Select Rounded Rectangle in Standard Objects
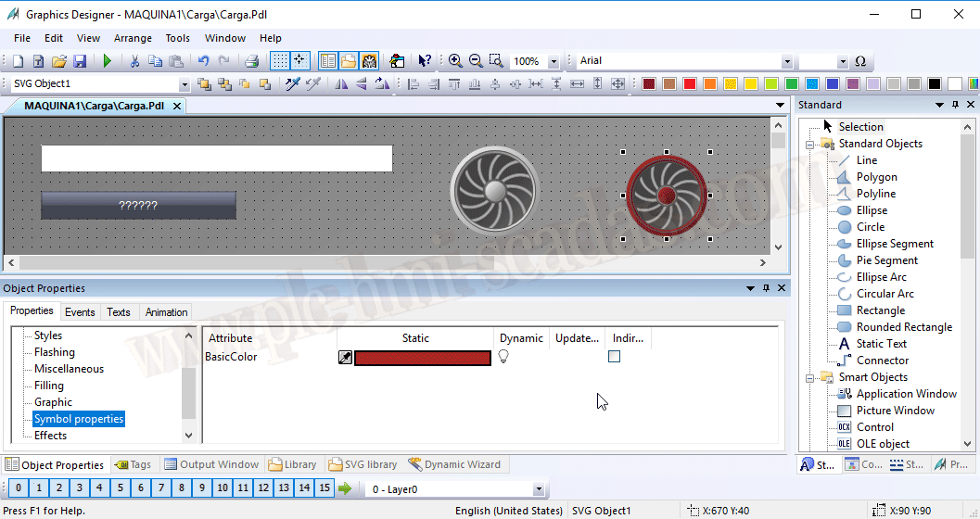Screen dimensions: 980x519 click(x=904, y=327)
